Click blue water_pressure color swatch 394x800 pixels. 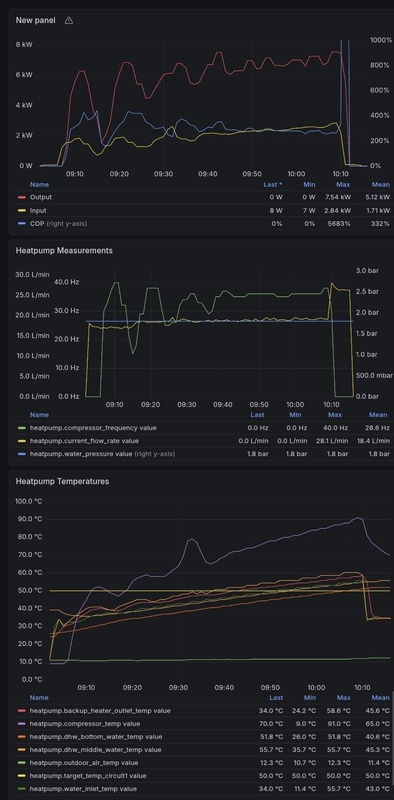21,454
